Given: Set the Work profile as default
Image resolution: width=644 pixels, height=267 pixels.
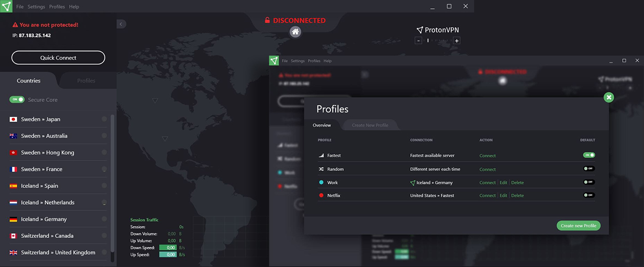Looking at the screenshot, I should tap(588, 182).
